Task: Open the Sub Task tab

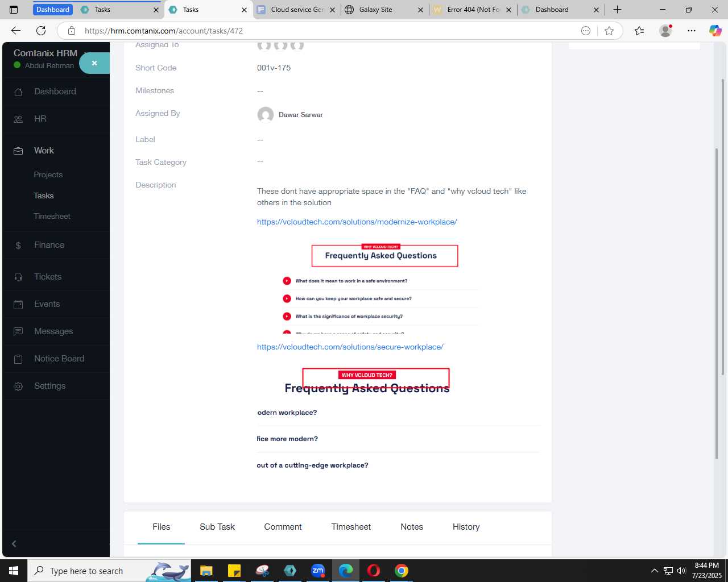Action: pos(217,527)
